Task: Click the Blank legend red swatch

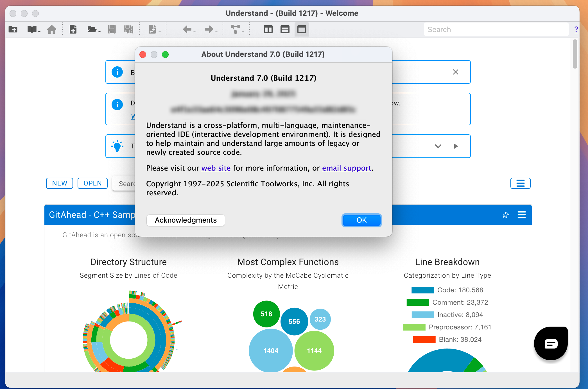Action: [x=424, y=340]
